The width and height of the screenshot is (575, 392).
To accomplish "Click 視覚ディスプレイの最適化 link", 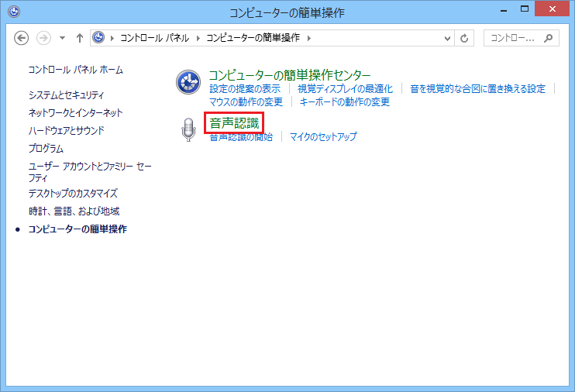I will pos(345,89).
